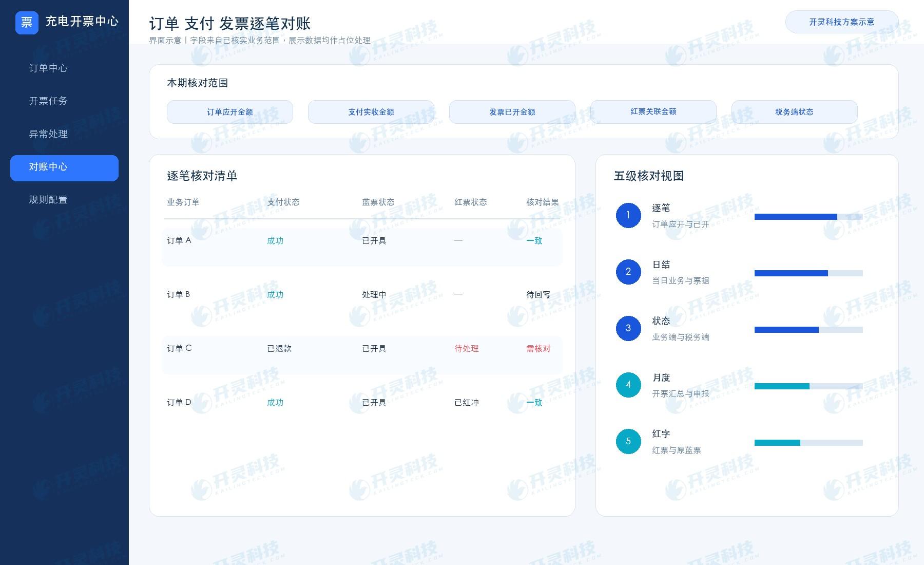The height and width of the screenshot is (565, 924).
Task: Click 已退款 payment status for 订单 C
Action: click(279, 349)
